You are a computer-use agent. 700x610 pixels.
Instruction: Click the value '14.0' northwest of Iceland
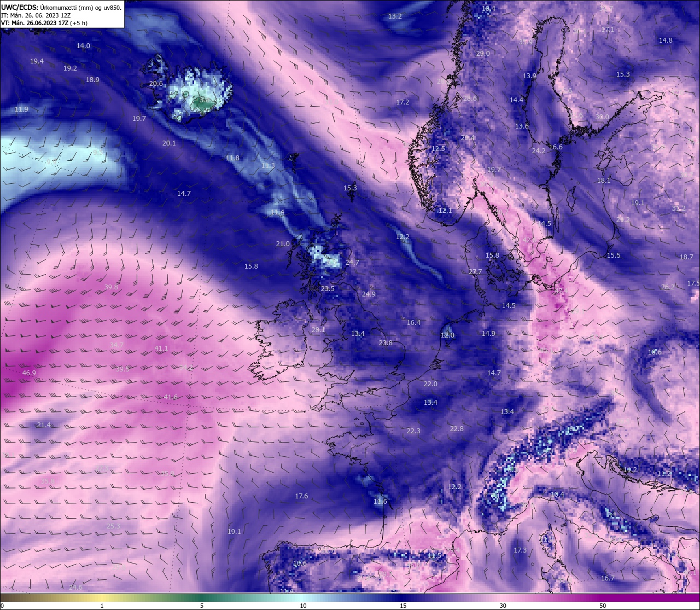tap(83, 46)
